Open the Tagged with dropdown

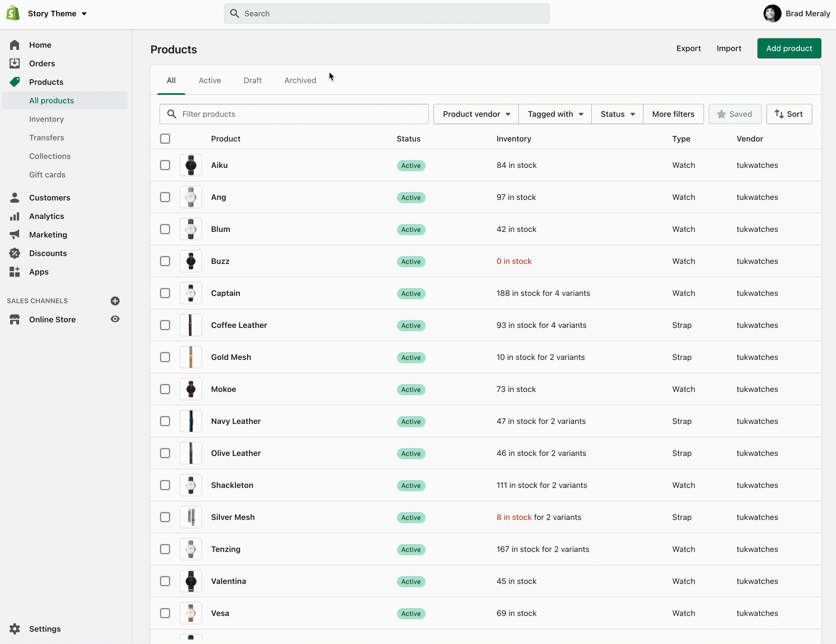(555, 114)
